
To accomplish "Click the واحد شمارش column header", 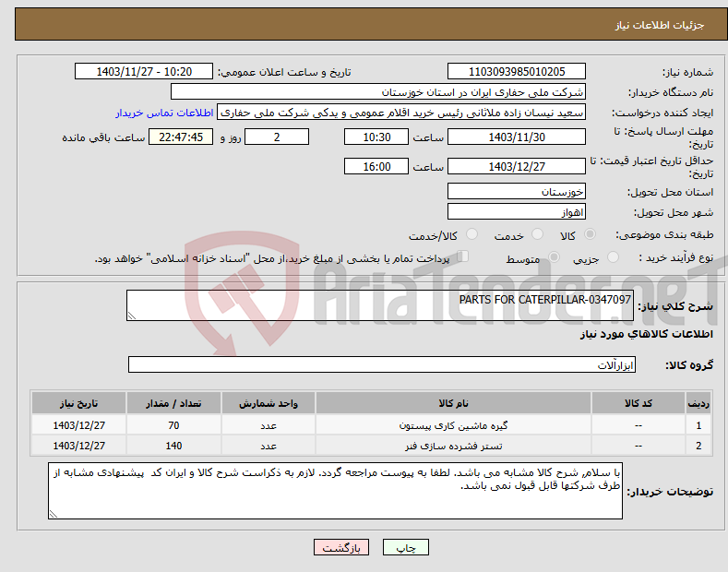I will click(x=269, y=403).
